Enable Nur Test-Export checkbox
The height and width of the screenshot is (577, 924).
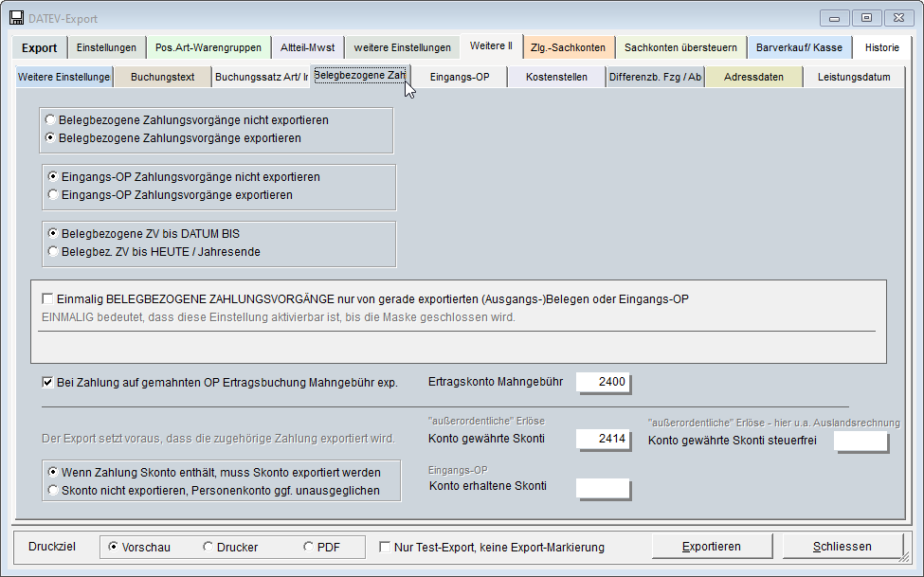[385, 548]
